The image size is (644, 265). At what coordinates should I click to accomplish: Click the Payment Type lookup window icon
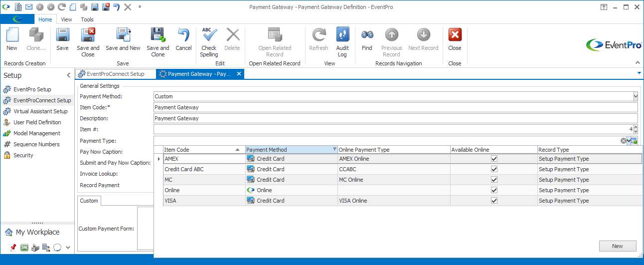click(635, 141)
